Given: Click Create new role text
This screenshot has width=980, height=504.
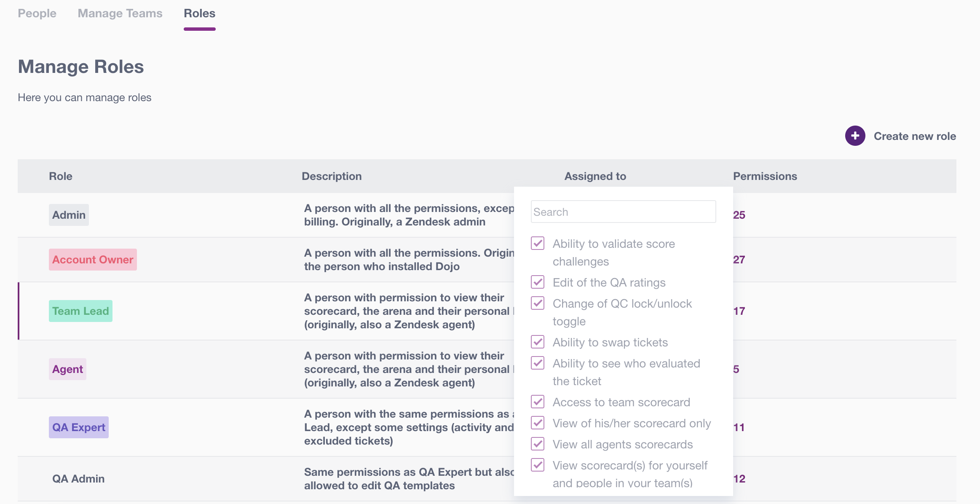Looking at the screenshot, I should click(915, 136).
